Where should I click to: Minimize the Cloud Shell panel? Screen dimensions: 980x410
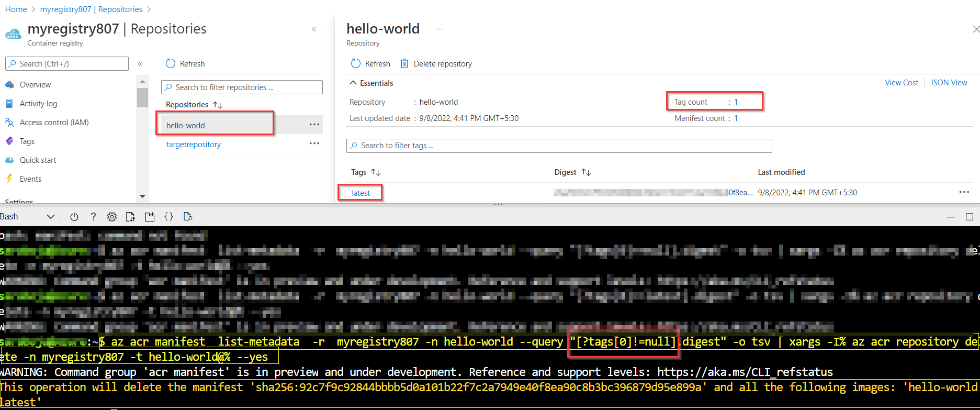tap(951, 217)
